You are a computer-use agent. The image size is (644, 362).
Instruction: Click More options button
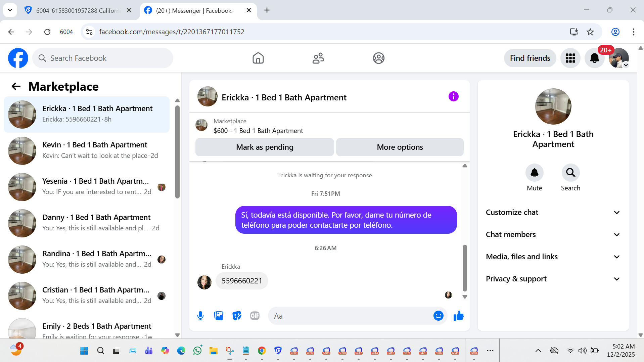coord(400,147)
